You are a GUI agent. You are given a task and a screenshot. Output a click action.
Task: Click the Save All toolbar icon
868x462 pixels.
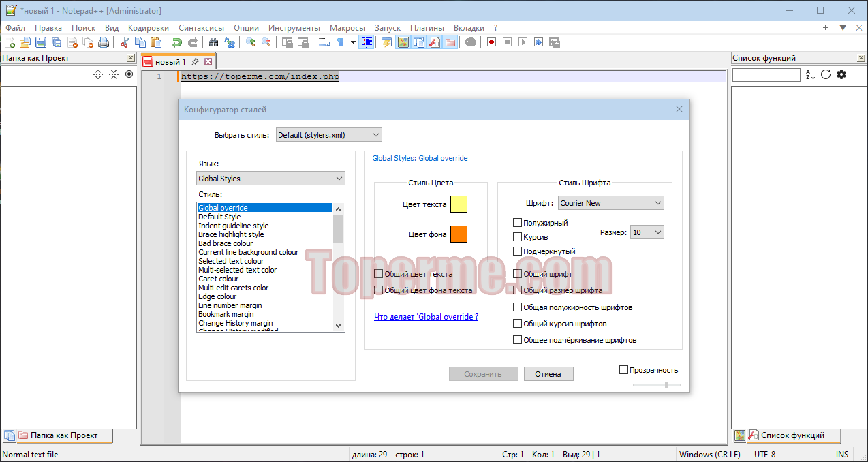pos(57,42)
